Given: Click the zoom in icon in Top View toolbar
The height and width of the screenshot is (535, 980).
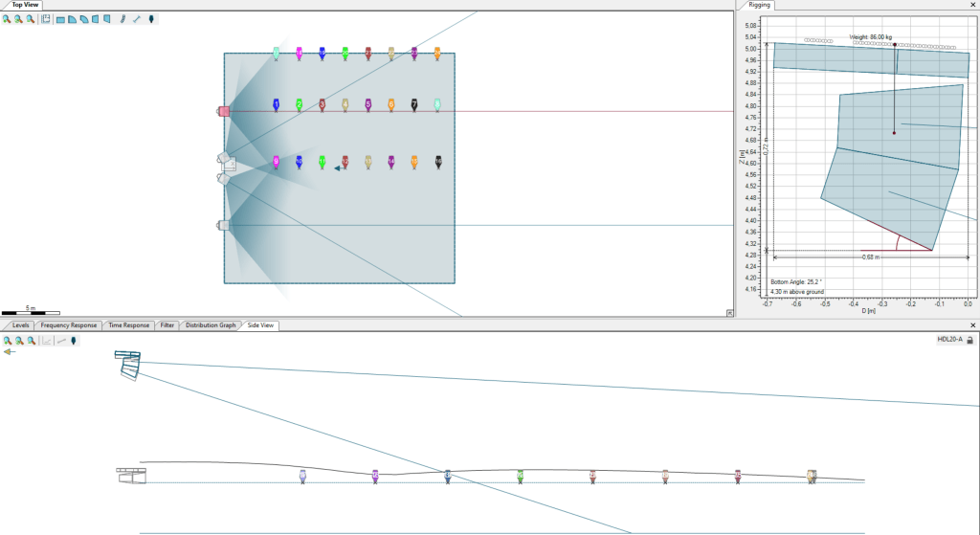Looking at the screenshot, I should (8, 19).
